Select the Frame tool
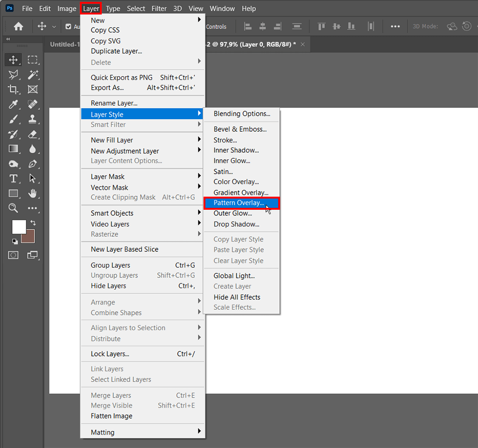478x448 pixels. [x=33, y=89]
